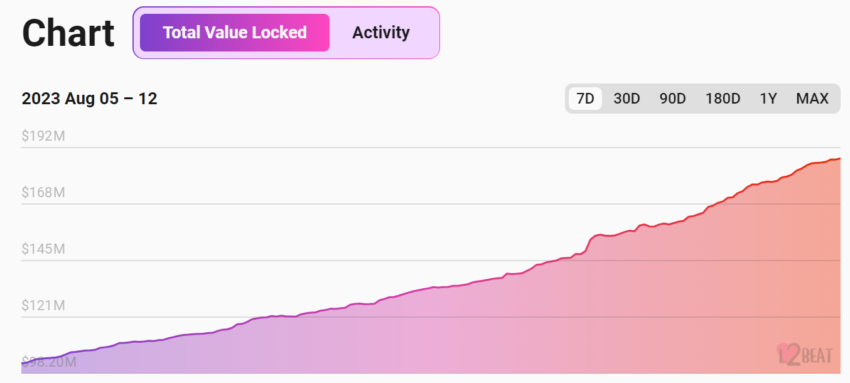Click the $168M axis label
Viewport: 850px width, 383px height.
[43, 192]
